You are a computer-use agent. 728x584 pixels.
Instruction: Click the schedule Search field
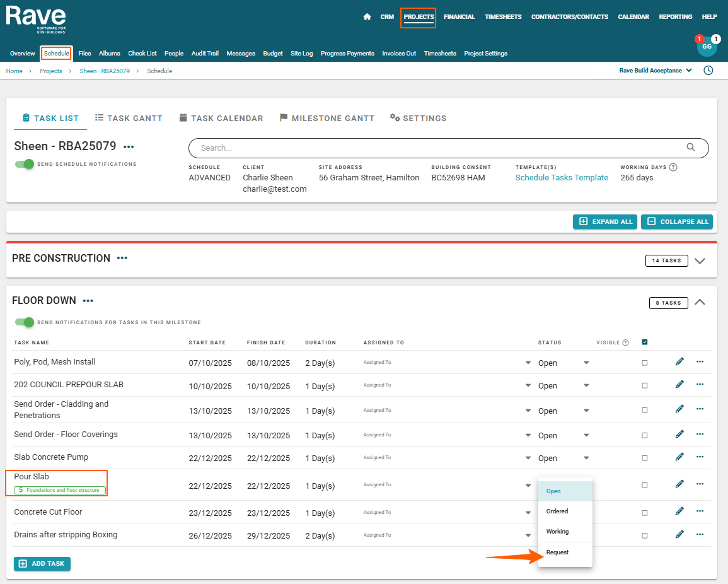coord(449,148)
